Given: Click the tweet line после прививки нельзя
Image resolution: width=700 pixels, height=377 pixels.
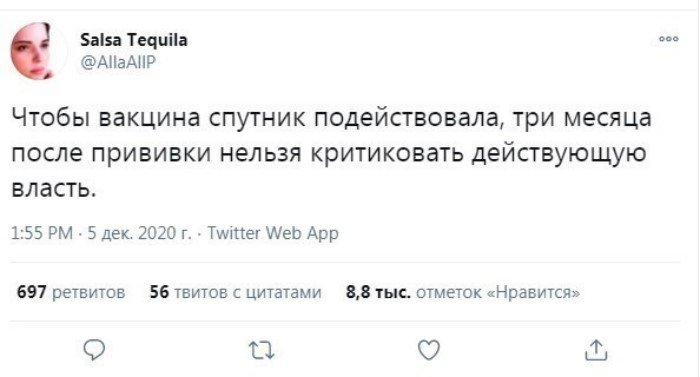Looking at the screenshot, I should (329, 154).
